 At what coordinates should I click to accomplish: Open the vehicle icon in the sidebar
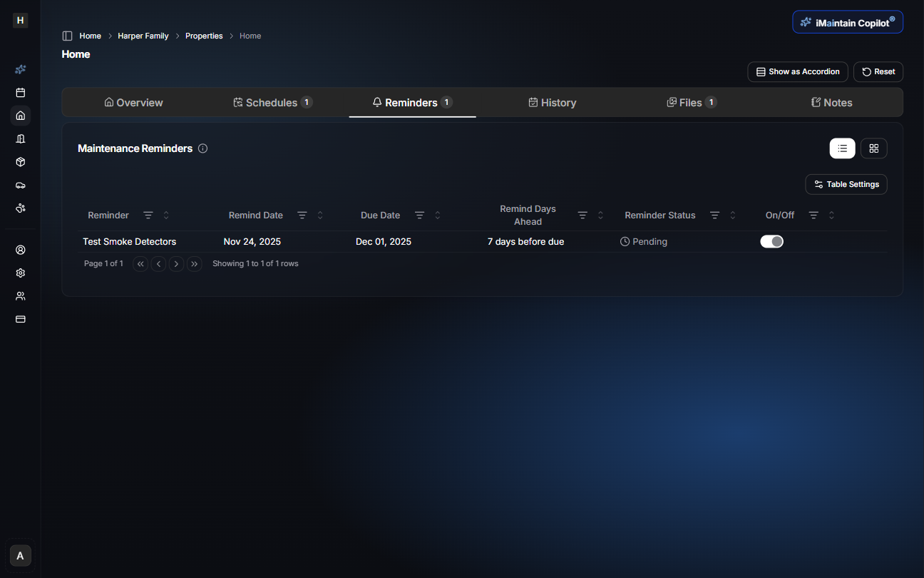point(20,185)
